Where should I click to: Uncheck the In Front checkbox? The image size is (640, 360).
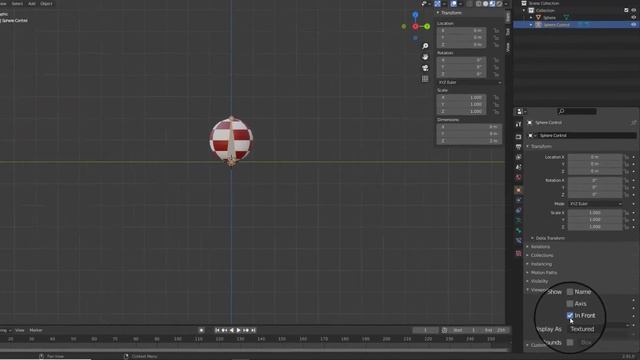coord(570,316)
